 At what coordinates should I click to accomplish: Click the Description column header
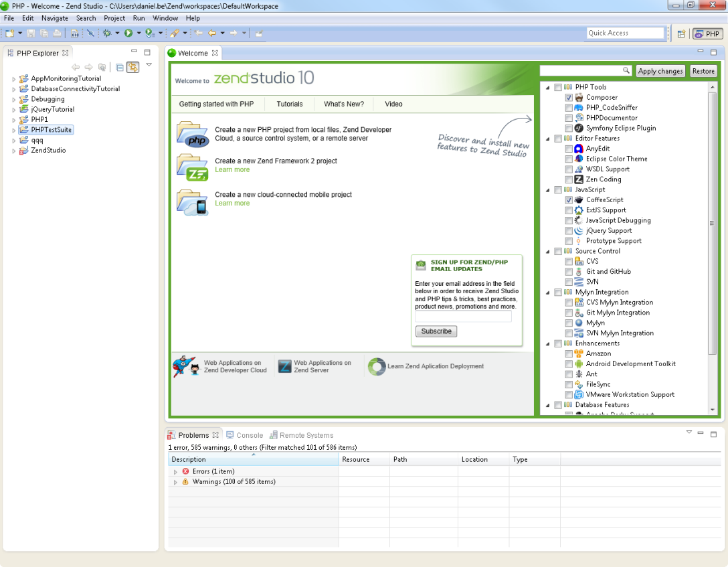[x=254, y=459]
